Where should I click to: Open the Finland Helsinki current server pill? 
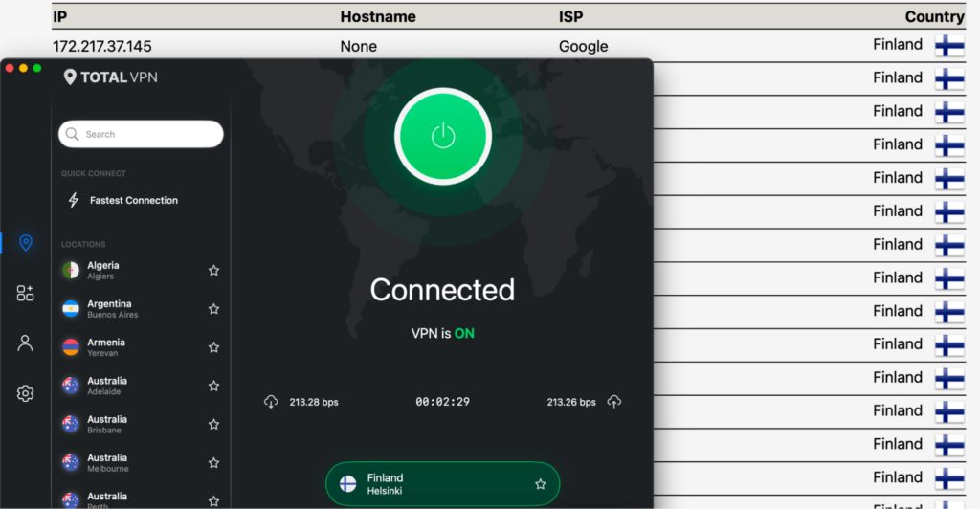[x=442, y=484]
